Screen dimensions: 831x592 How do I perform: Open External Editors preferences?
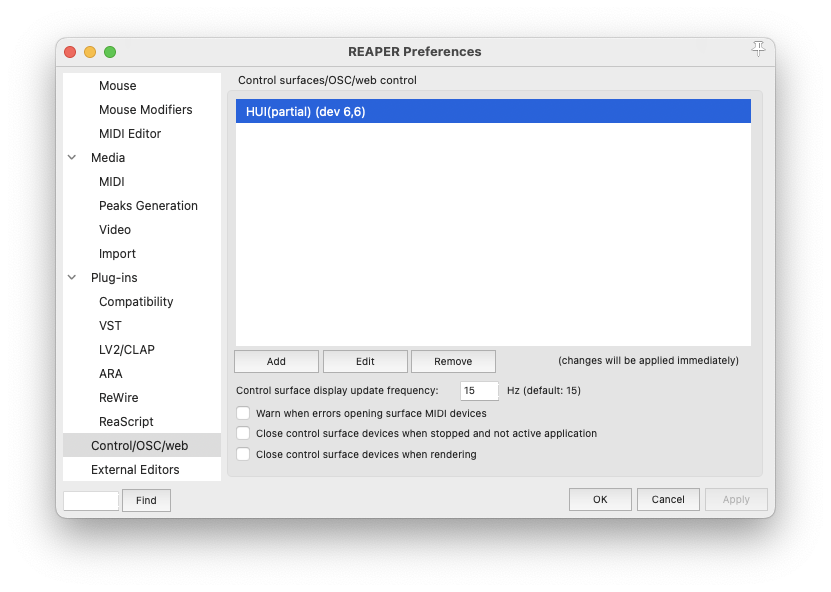(x=135, y=470)
